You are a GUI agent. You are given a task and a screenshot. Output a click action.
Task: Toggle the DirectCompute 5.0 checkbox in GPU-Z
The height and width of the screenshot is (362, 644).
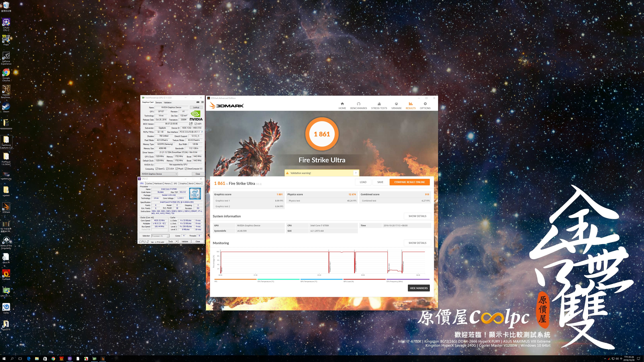coord(186,169)
